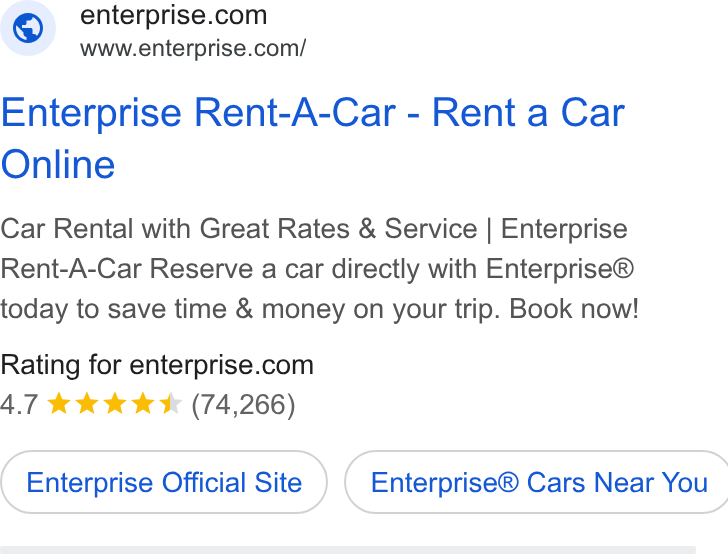Click the Car Rental with Great Rates text

coord(175,229)
